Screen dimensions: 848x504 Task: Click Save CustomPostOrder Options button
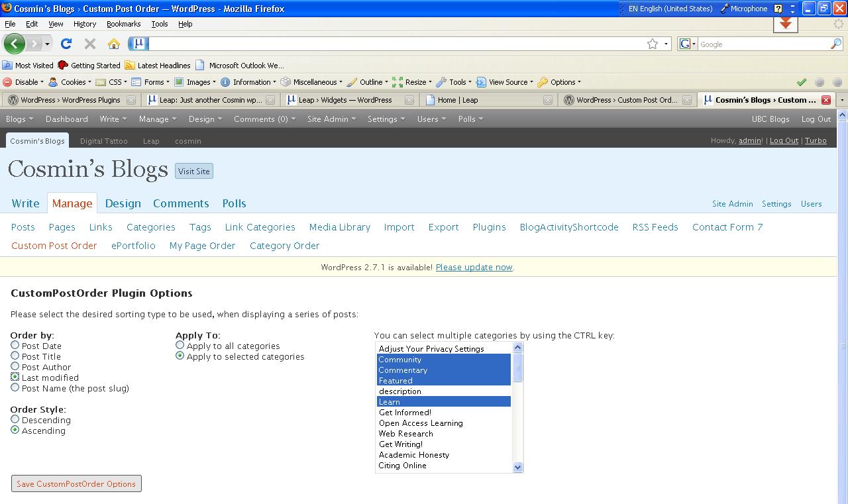(x=76, y=483)
